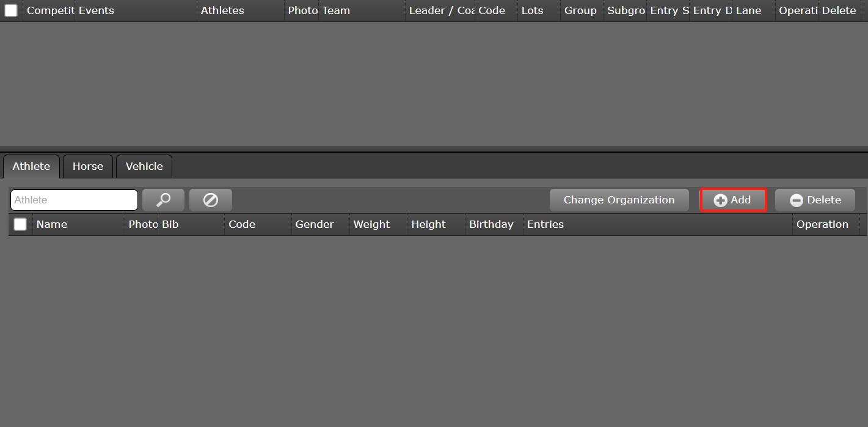
Task: Toggle the select-all checkbox in entries table
Action: pos(11,10)
